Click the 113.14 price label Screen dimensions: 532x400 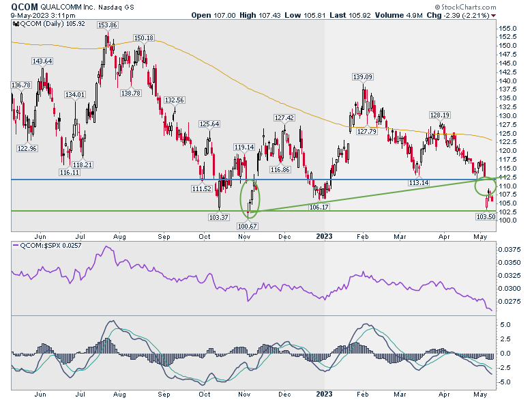pos(419,183)
